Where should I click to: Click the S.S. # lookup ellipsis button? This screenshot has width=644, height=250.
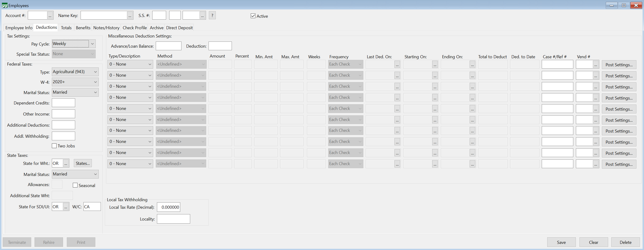click(x=202, y=16)
